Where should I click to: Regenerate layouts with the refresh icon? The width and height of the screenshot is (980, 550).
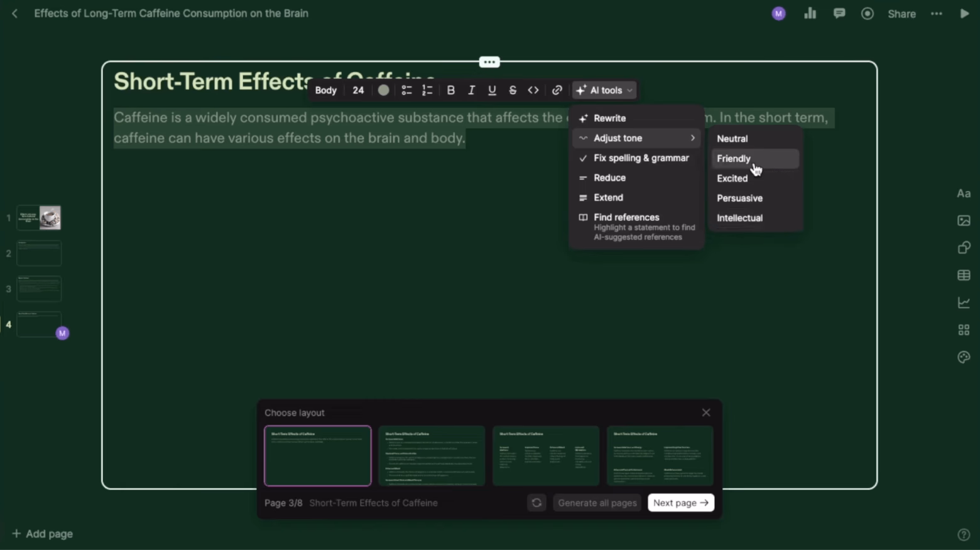[536, 503]
